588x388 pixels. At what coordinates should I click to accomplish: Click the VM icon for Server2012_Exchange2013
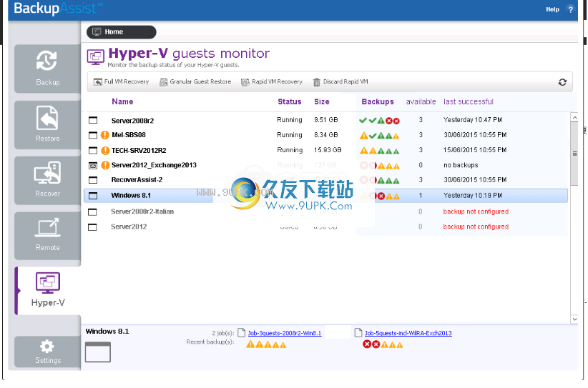click(x=92, y=165)
